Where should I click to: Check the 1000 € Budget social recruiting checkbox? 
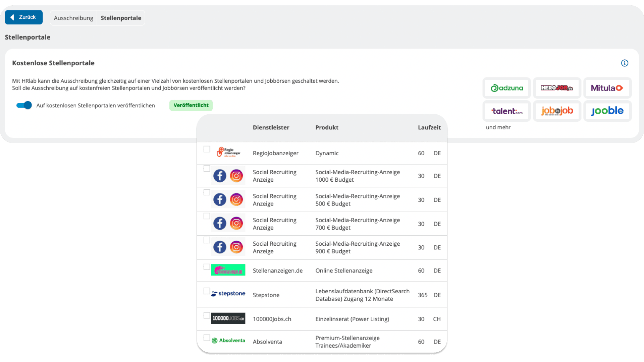click(x=207, y=169)
